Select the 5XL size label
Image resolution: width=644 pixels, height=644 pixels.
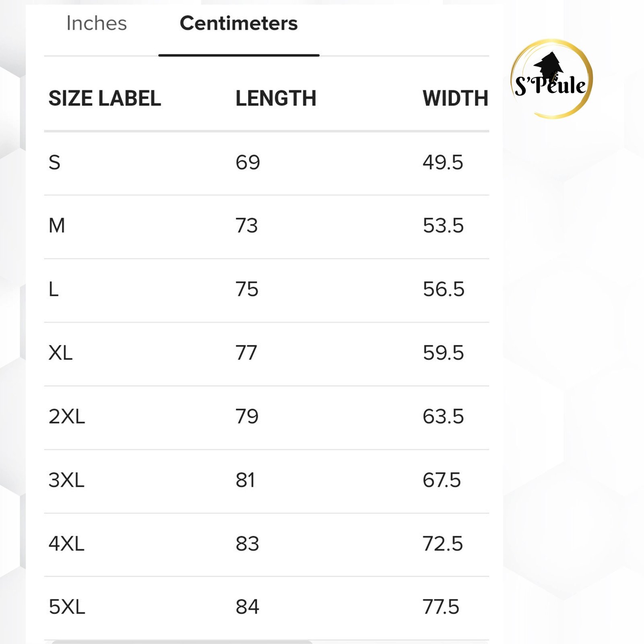pyautogui.click(x=67, y=607)
